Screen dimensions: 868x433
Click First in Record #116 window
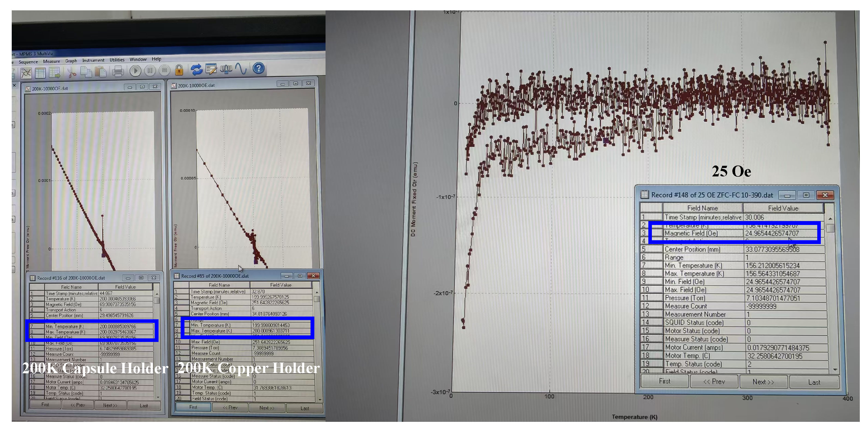pos(45,405)
